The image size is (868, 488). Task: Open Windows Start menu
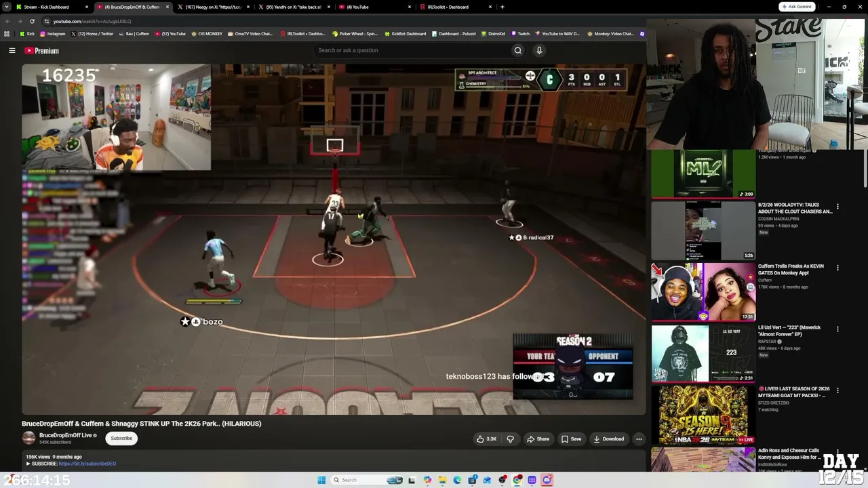pos(321,480)
